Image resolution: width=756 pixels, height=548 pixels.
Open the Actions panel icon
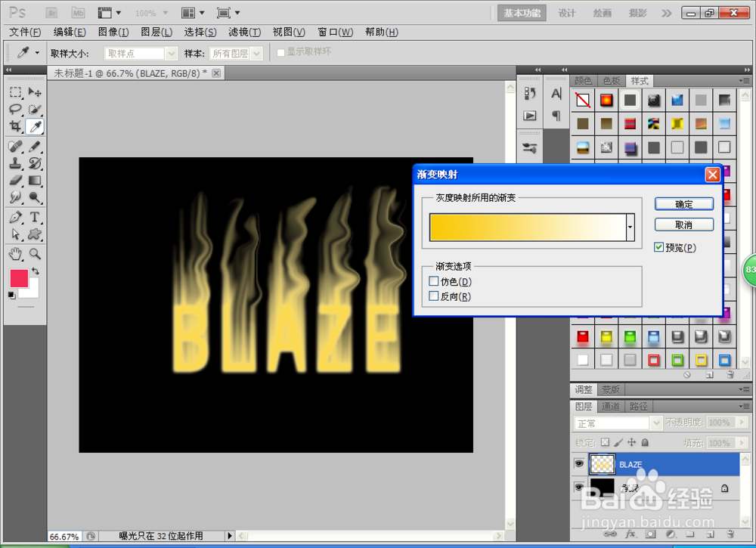pyautogui.click(x=530, y=116)
